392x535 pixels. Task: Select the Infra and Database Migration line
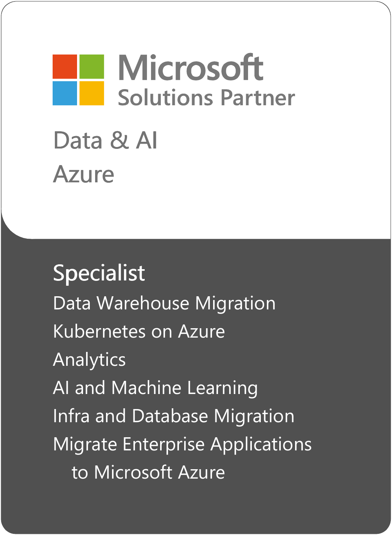[x=174, y=416]
